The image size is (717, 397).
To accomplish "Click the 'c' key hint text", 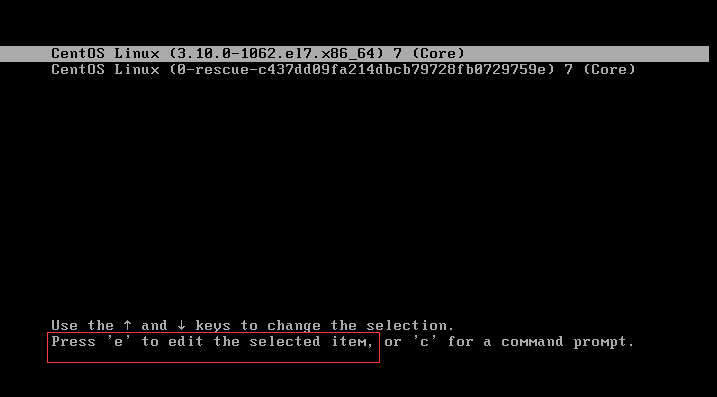I will (x=424, y=342).
